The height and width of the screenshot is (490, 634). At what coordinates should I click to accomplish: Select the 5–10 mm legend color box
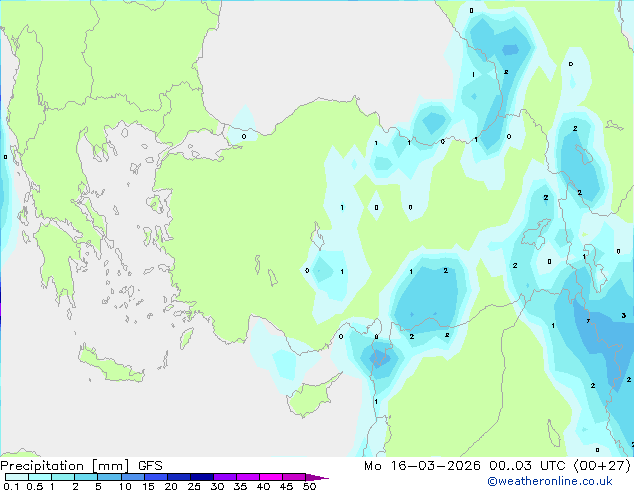[x=109, y=477]
